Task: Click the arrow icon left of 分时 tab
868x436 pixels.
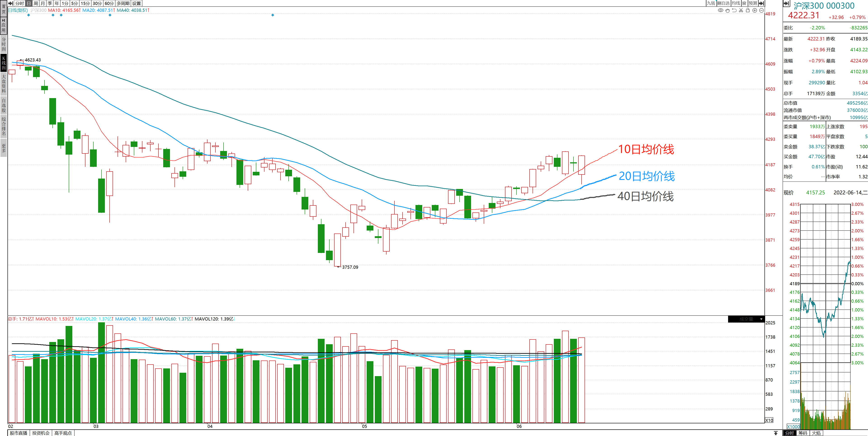Action: [10, 3]
